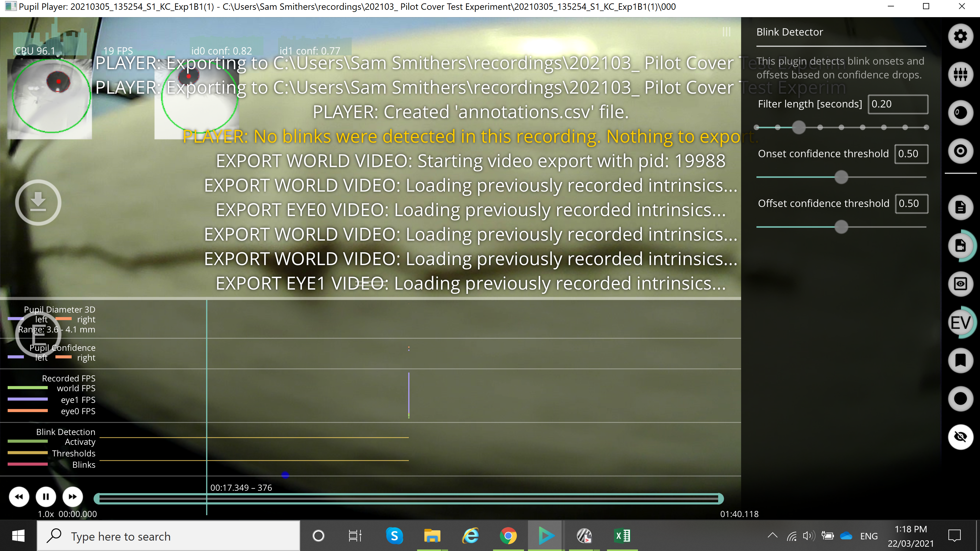Click the 19 FPS readout
The width and height of the screenshot is (980, 551).
[118, 51]
